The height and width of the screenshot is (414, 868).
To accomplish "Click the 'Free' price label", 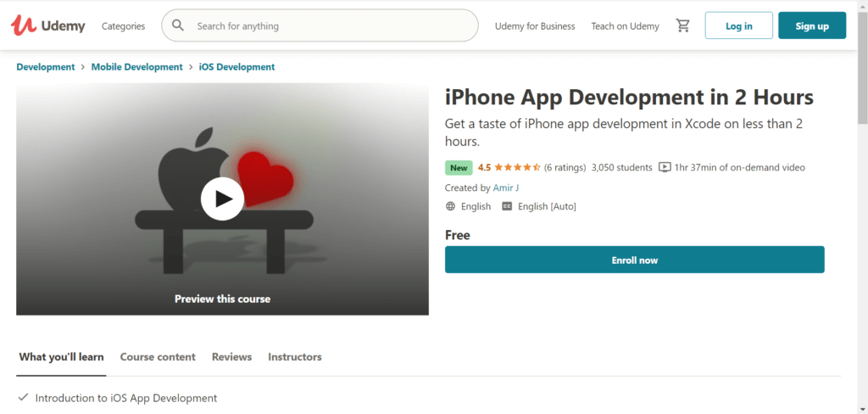I will (x=458, y=235).
